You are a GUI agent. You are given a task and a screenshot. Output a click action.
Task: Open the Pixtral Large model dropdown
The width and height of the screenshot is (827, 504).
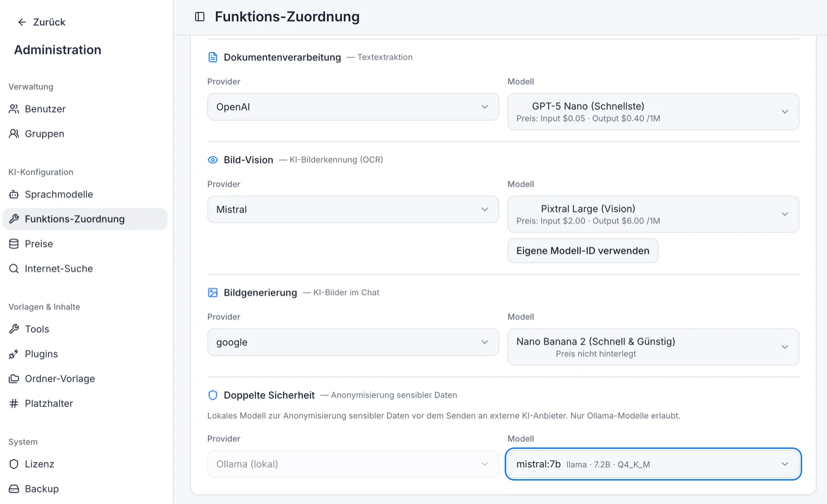[x=653, y=214]
